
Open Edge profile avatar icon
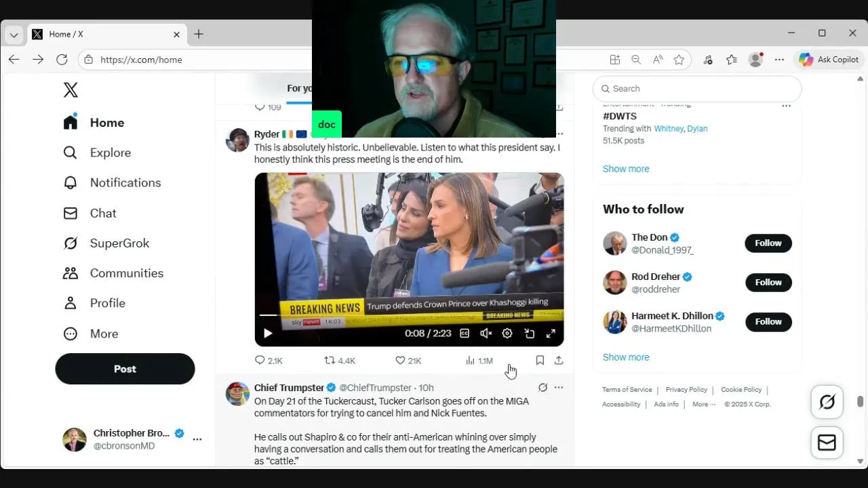[756, 60]
